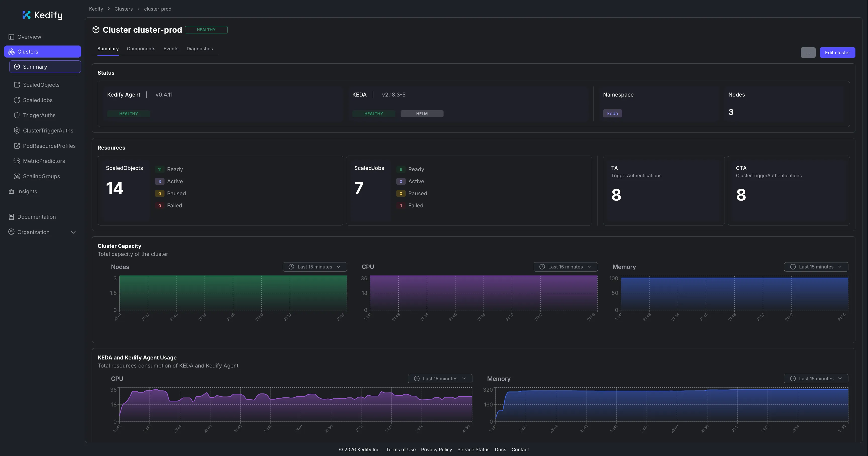The image size is (868, 456).
Task: Click the Edit cluster button
Action: pyautogui.click(x=837, y=53)
